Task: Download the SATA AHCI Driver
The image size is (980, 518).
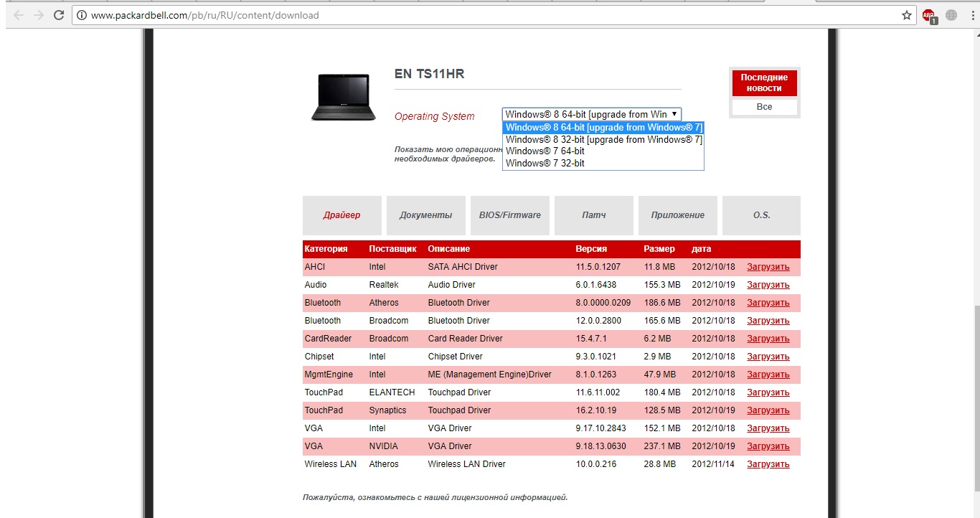Action: pyautogui.click(x=768, y=267)
